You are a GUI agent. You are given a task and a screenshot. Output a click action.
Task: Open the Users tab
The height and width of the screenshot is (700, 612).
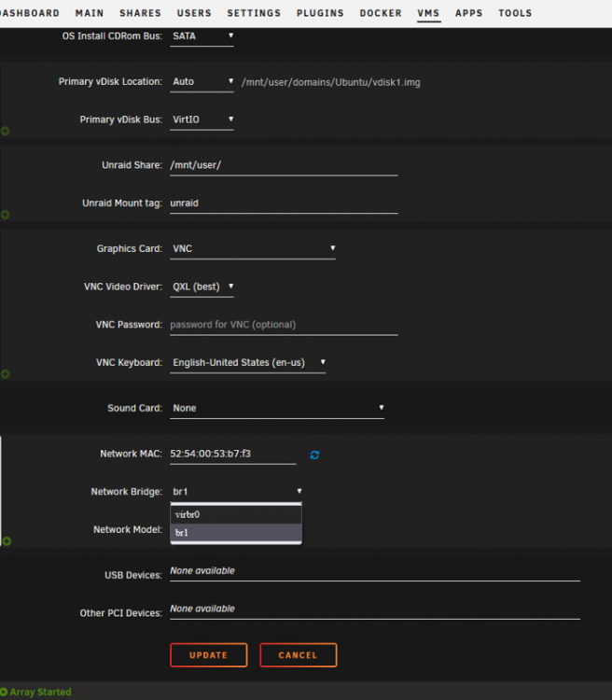click(194, 13)
